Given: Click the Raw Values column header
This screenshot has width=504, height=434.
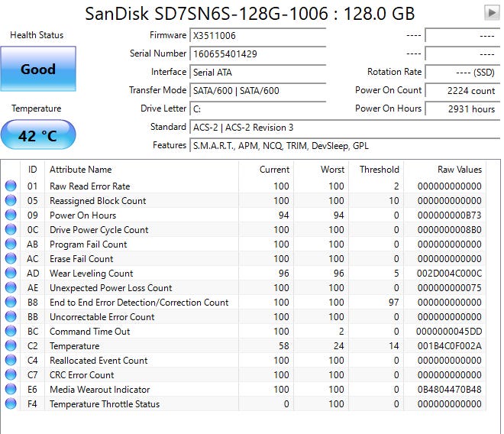Looking at the screenshot, I should coord(445,170).
